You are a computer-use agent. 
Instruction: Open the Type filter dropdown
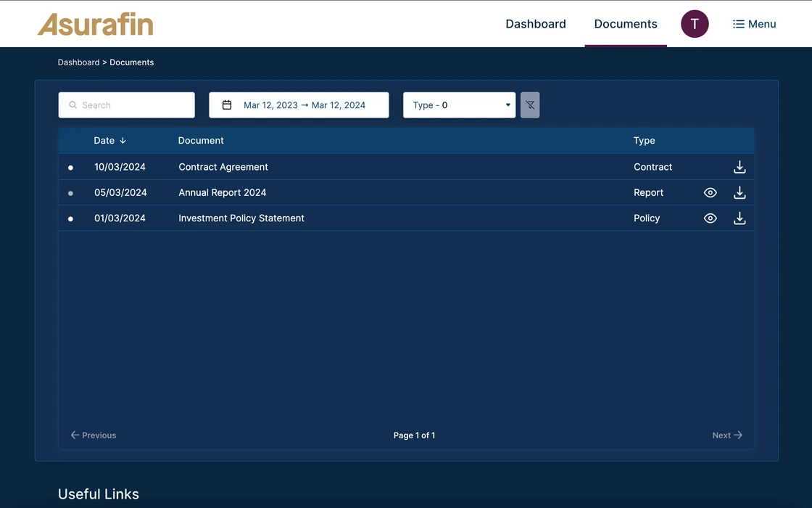click(x=460, y=105)
